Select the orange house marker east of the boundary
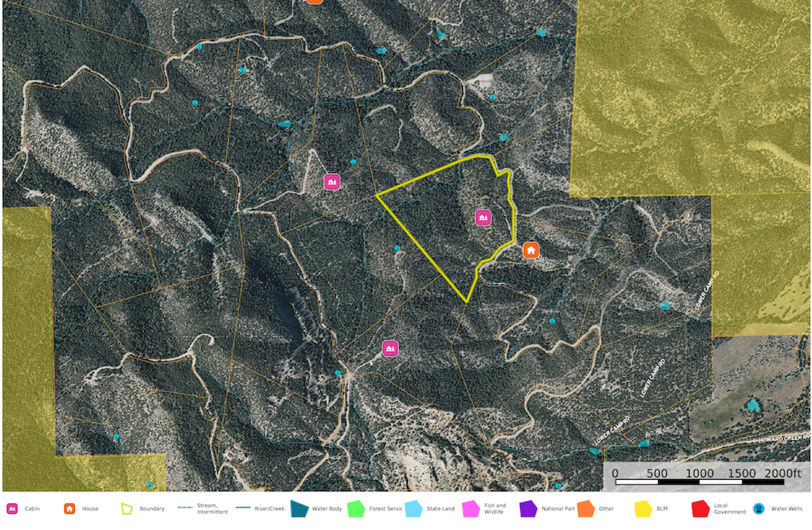This screenshot has height=530, width=812. pos(530,250)
